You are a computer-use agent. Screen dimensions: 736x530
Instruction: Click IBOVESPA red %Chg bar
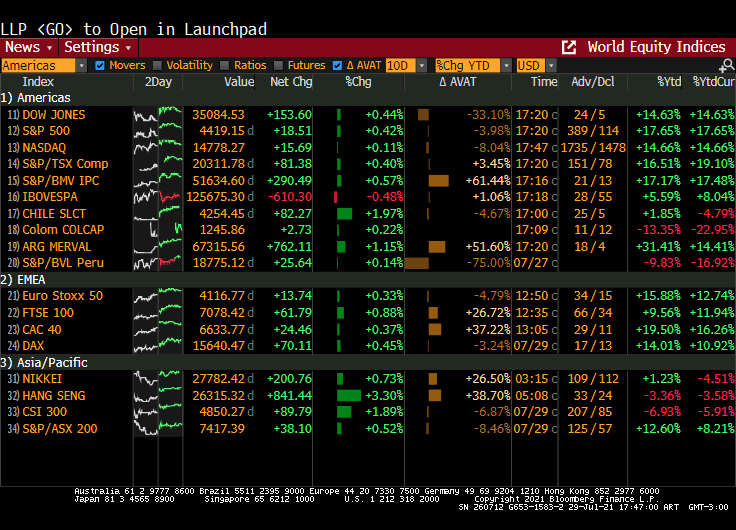(x=336, y=197)
